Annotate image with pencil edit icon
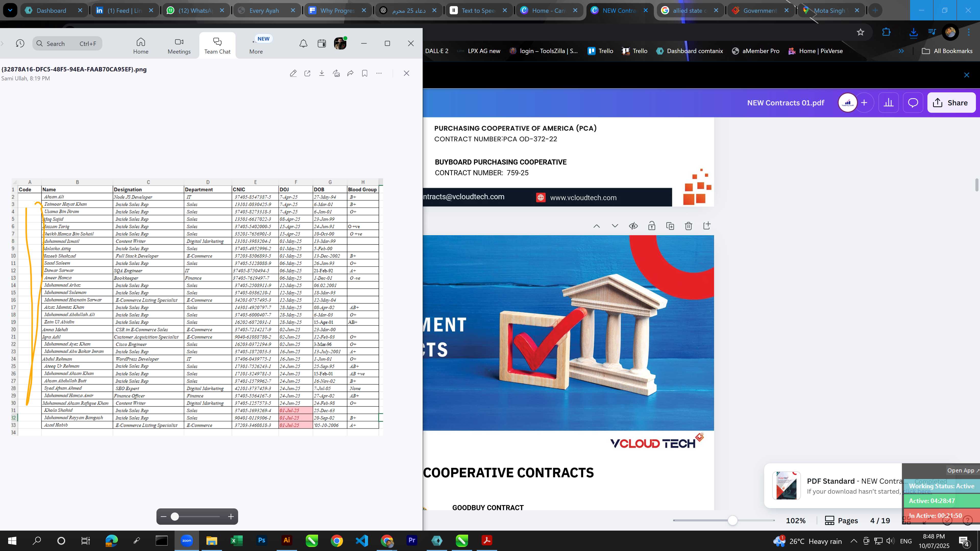This screenshot has width=980, height=551. click(x=293, y=73)
